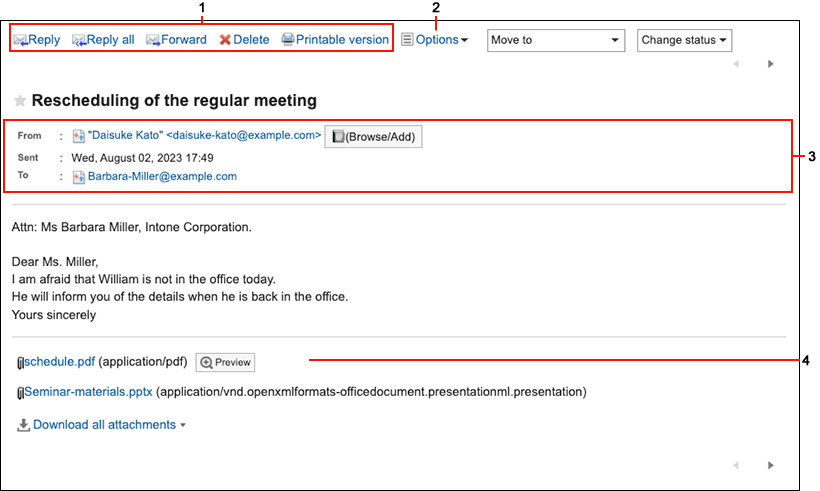The height and width of the screenshot is (491, 820).
Task: Open the Options dropdown menu
Action: 441,40
